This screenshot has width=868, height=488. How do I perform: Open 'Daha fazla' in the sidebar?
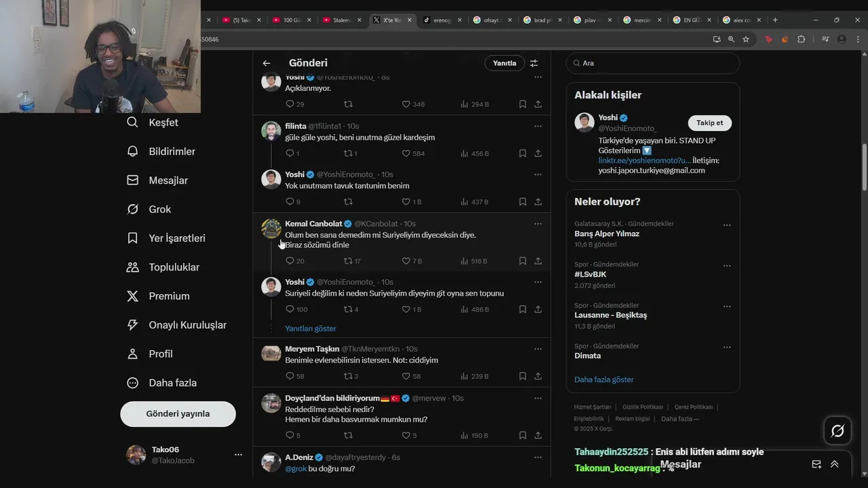[x=161, y=383]
